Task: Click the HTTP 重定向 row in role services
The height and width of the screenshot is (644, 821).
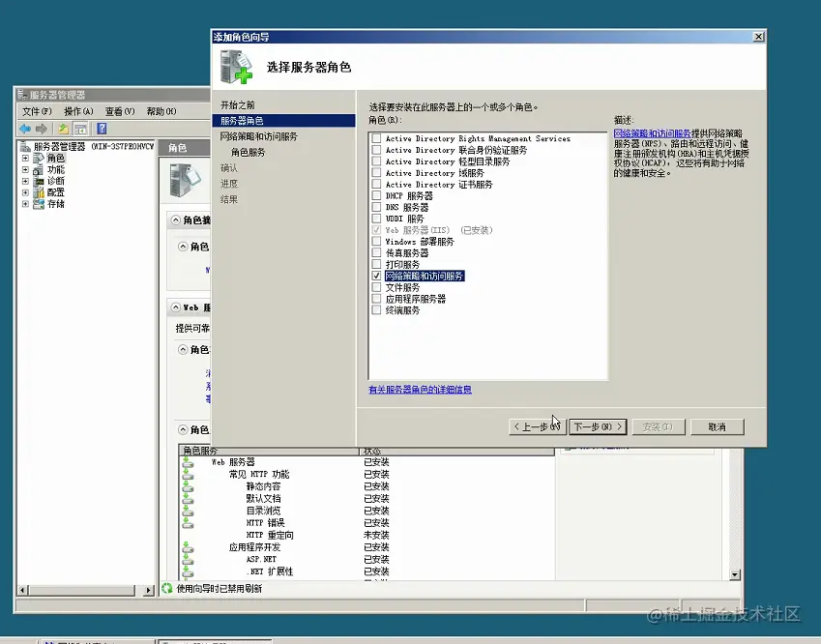Action: [367, 535]
